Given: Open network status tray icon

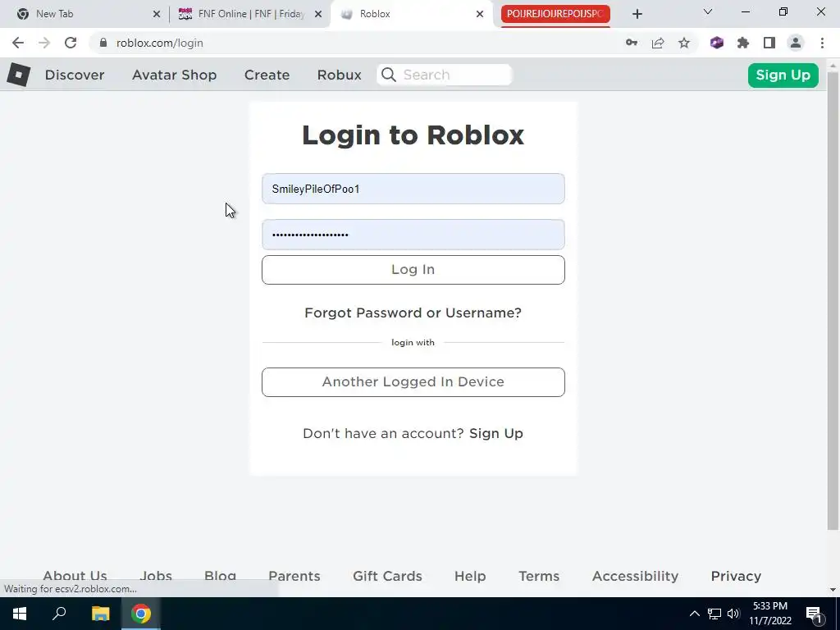Looking at the screenshot, I should coord(714,614).
